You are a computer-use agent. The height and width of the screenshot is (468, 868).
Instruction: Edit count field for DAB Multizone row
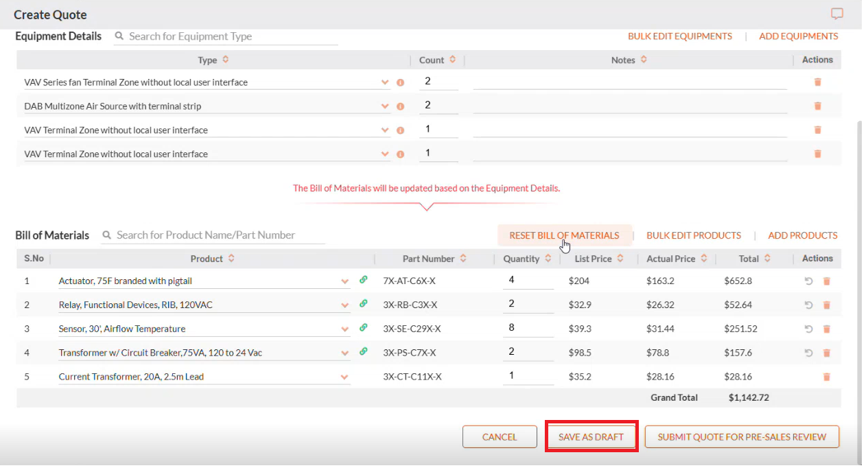pos(438,106)
